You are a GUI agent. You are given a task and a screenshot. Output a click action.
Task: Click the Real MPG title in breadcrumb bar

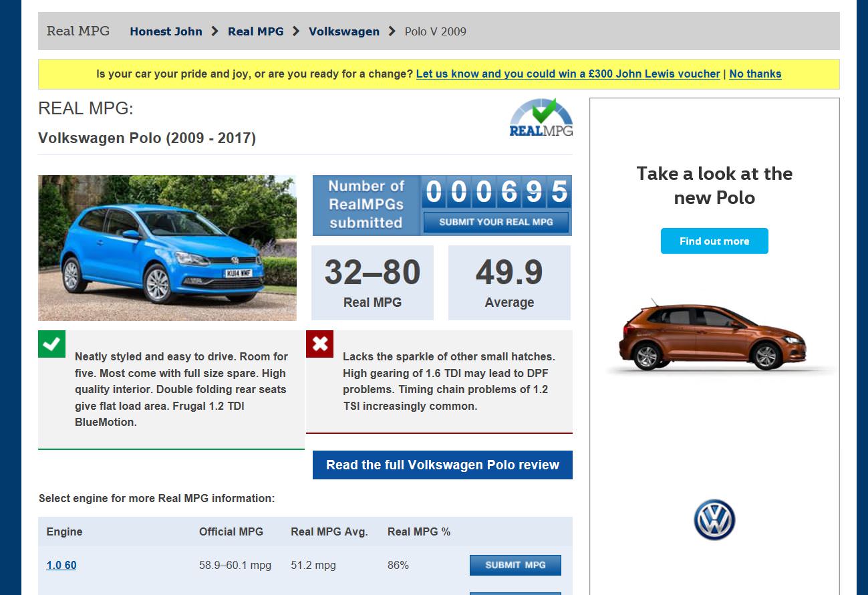tap(78, 31)
